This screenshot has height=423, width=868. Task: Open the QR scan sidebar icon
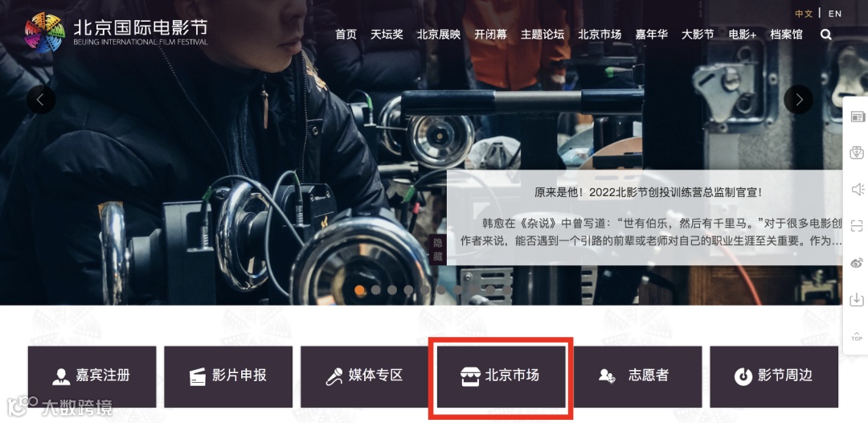pyautogui.click(x=857, y=225)
